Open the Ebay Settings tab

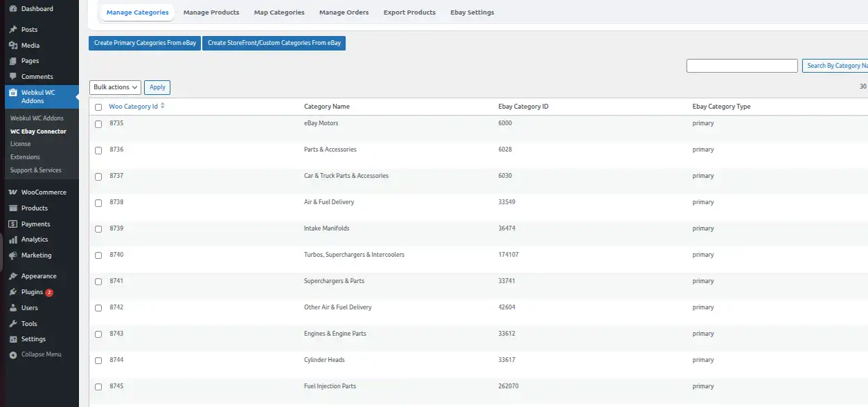pyautogui.click(x=472, y=12)
